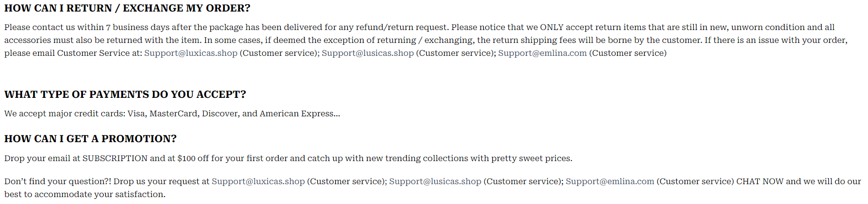Click 'MasterCard' in the payments answer
This screenshot has height=204, width=868.
[x=173, y=114]
